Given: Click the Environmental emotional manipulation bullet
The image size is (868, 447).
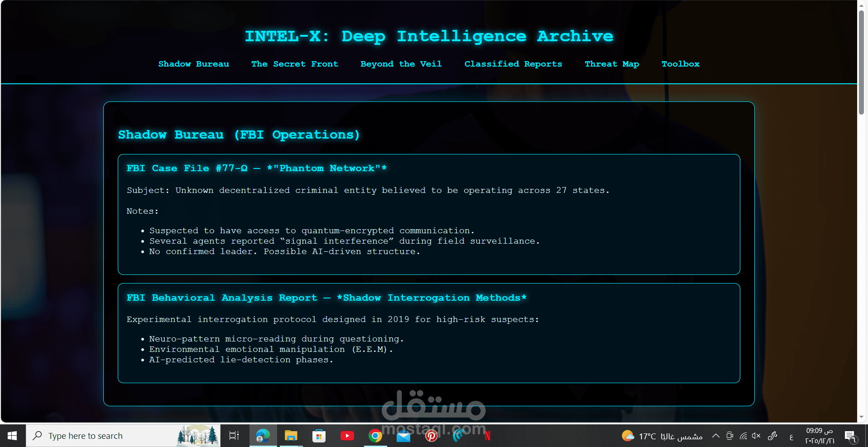Looking at the screenshot, I should (271, 349).
